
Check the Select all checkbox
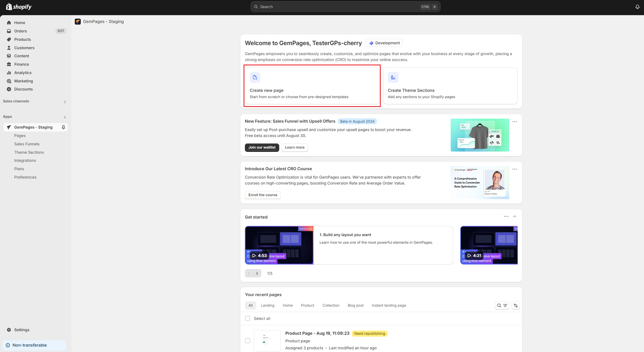[x=248, y=319]
